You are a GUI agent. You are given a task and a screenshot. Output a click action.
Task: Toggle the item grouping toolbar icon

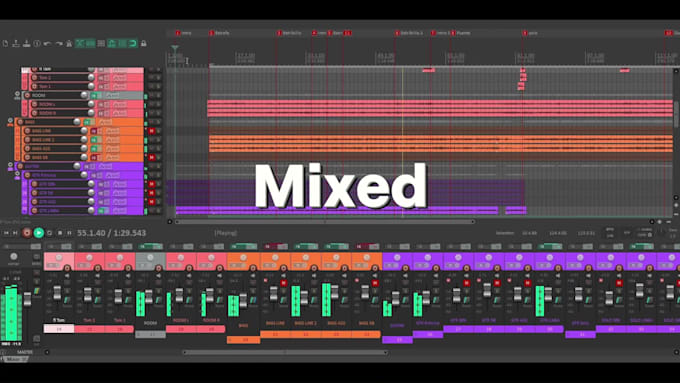[x=90, y=43]
